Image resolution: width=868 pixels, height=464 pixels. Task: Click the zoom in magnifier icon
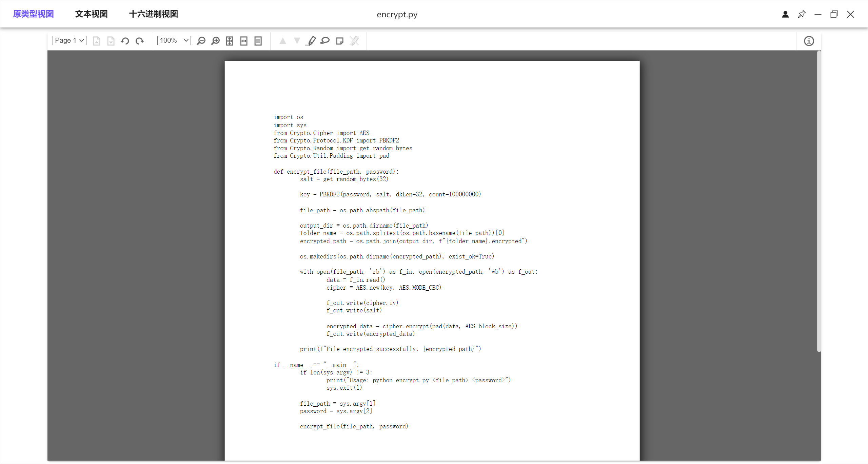215,41
